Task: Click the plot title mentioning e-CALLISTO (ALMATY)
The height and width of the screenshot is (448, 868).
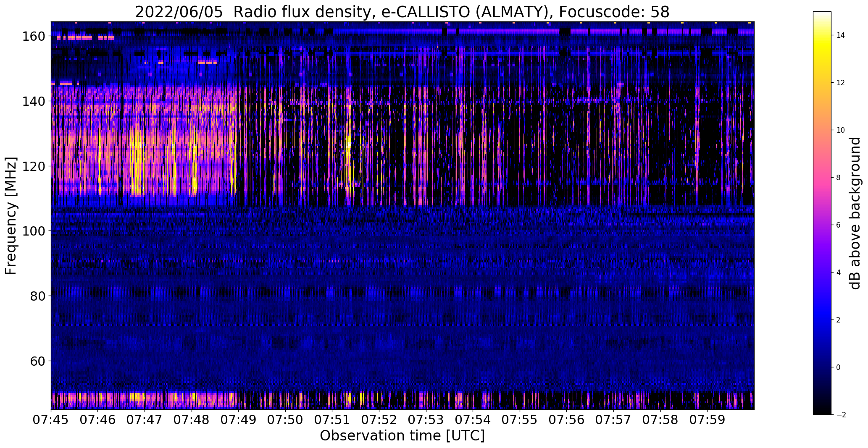Action: pos(402,12)
